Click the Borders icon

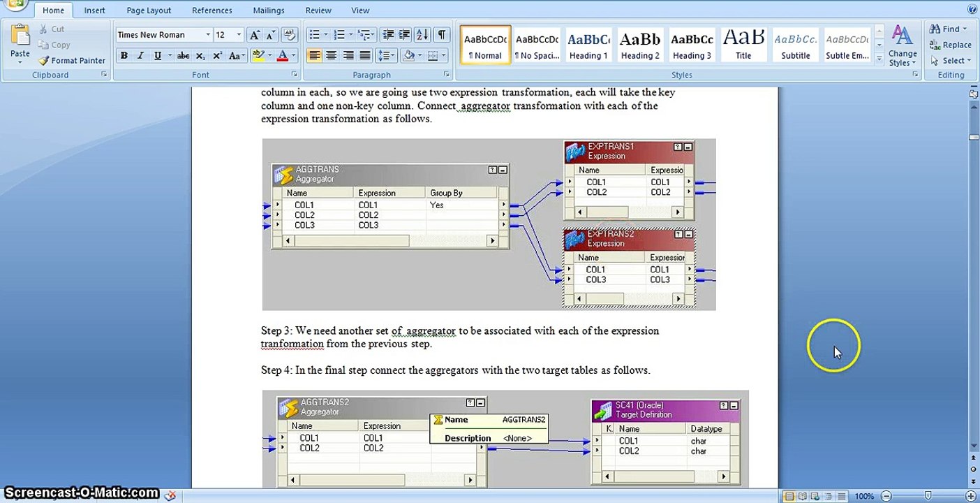pyautogui.click(x=433, y=56)
